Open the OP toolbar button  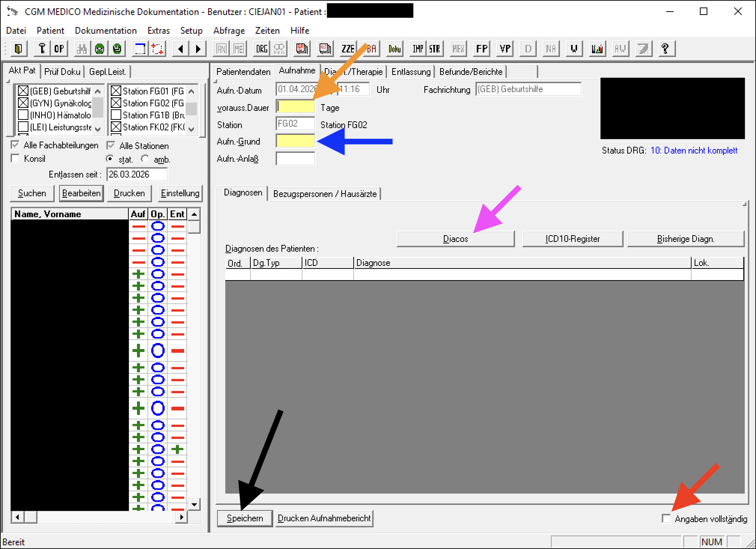coord(59,49)
